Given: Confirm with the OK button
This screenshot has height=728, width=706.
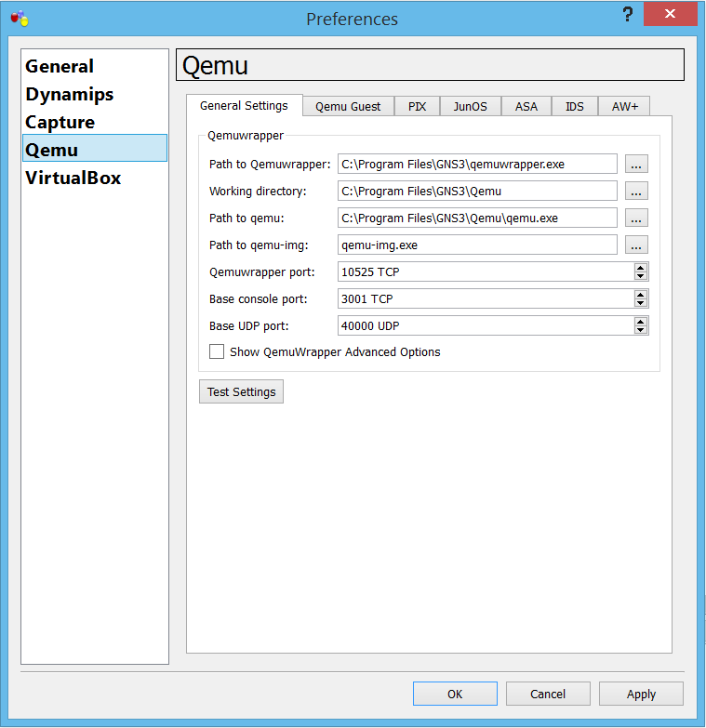Looking at the screenshot, I should 455,694.
